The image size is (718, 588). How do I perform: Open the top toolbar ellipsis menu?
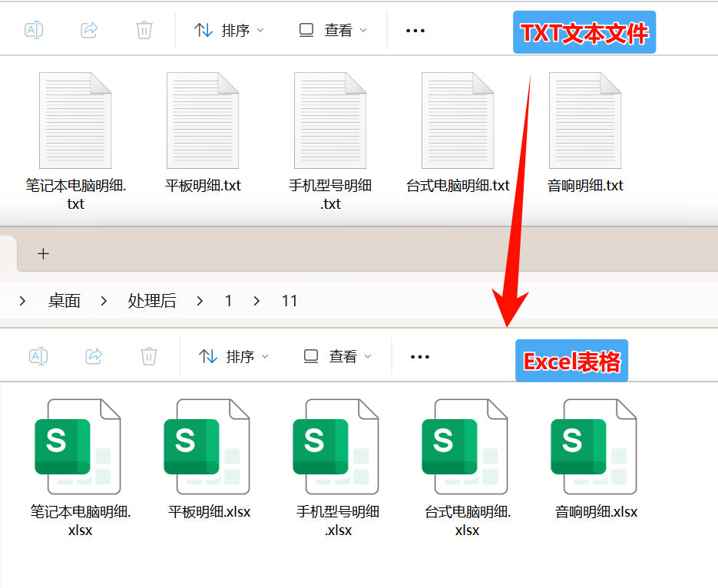[x=415, y=30]
